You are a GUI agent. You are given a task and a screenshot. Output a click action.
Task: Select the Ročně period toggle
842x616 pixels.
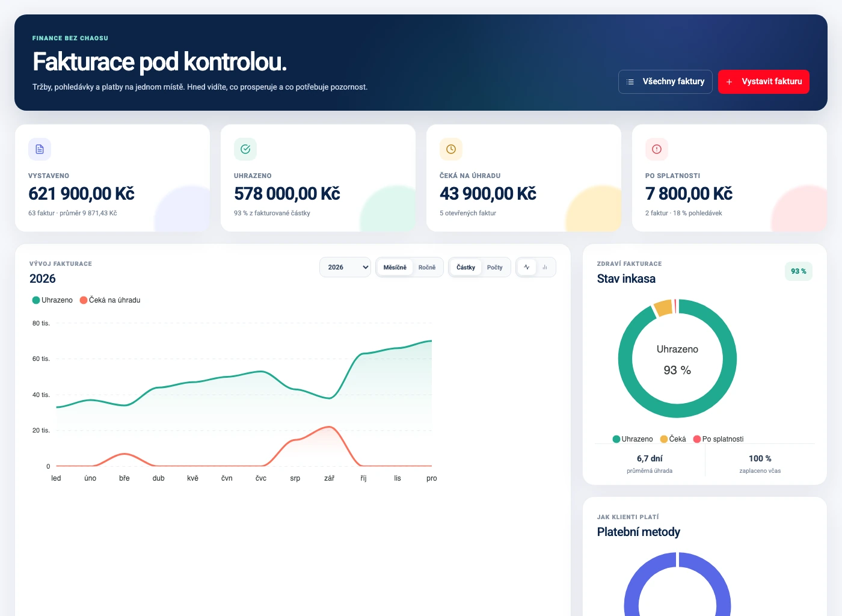(x=427, y=267)
